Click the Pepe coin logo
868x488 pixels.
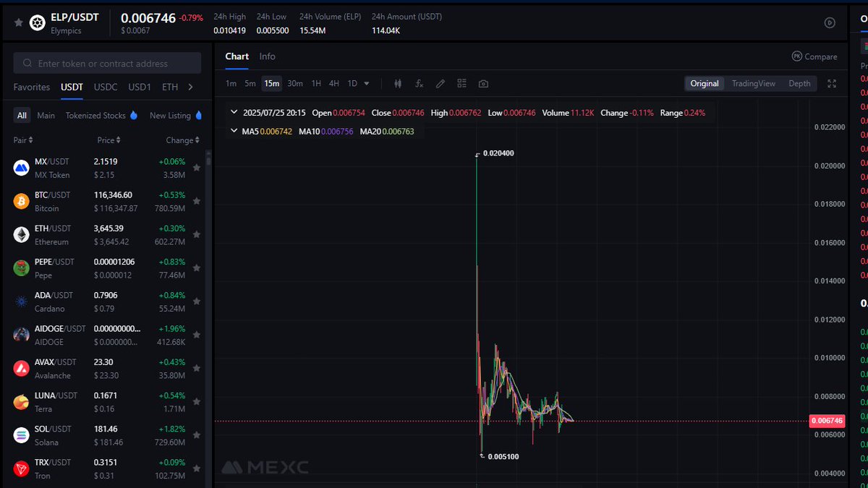[21, 268]
